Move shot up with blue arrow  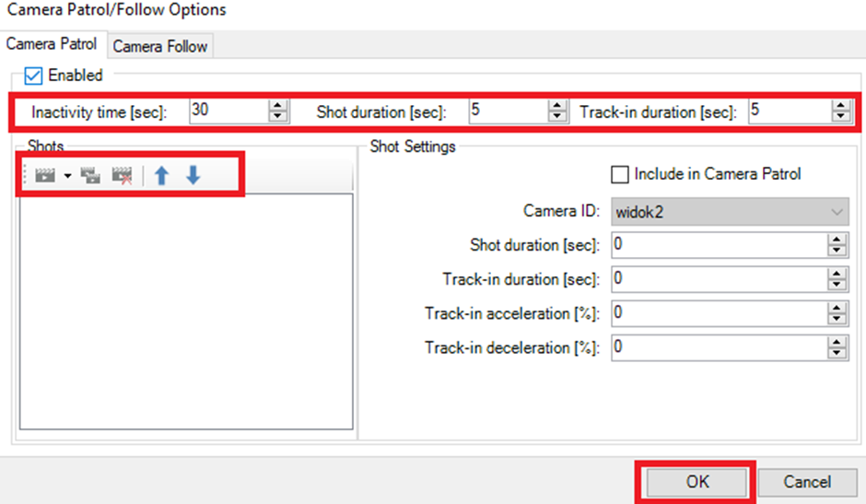pos(162,176)
